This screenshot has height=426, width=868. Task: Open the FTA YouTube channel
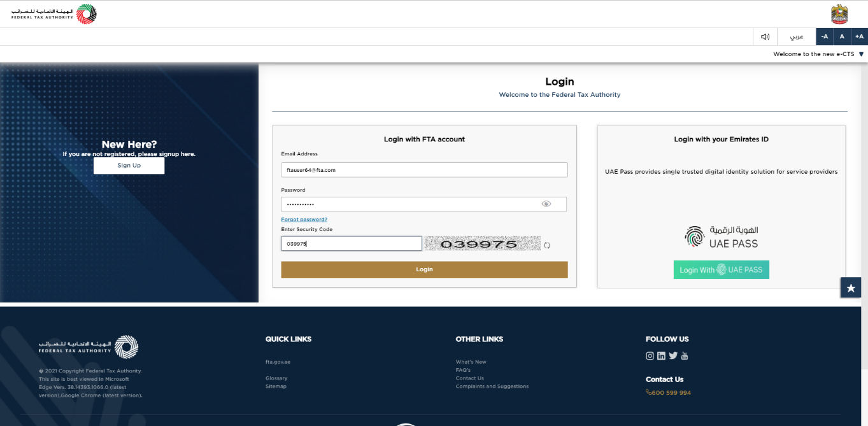click(685, 356)
